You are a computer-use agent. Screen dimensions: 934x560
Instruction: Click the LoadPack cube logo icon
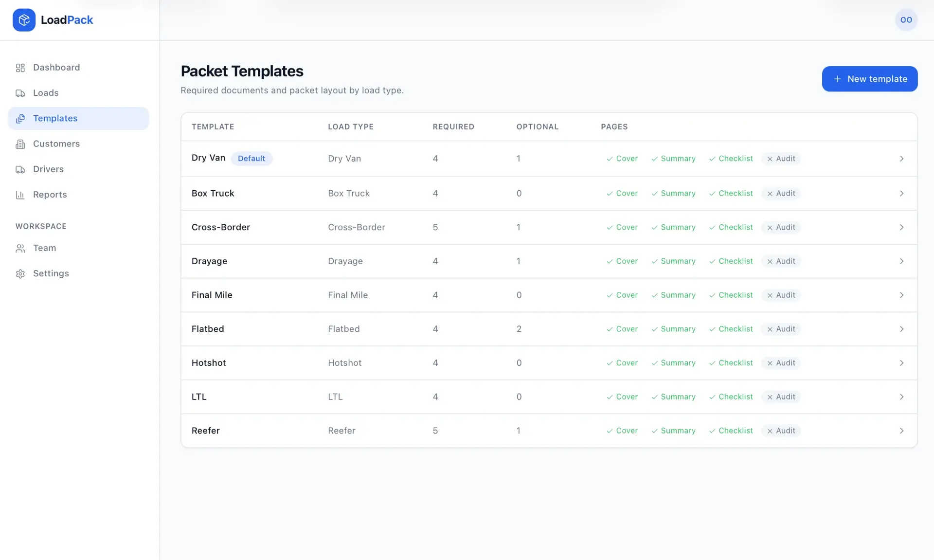24,20
